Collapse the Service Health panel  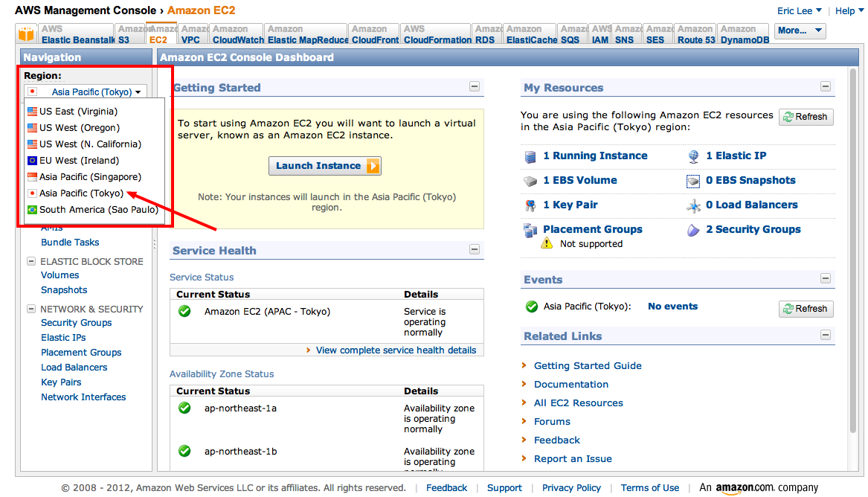coord(475,249)
